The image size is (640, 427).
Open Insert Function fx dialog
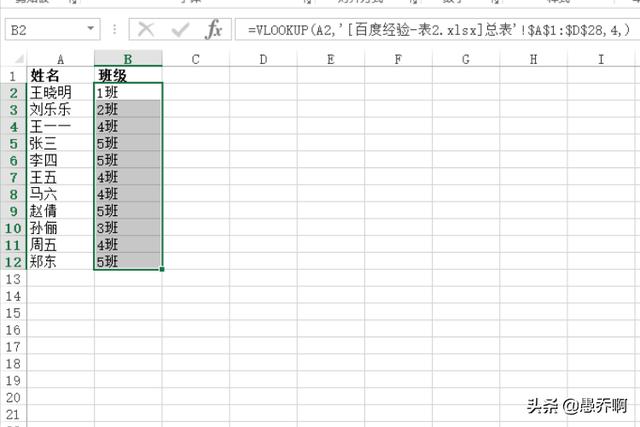click(214, 29)
